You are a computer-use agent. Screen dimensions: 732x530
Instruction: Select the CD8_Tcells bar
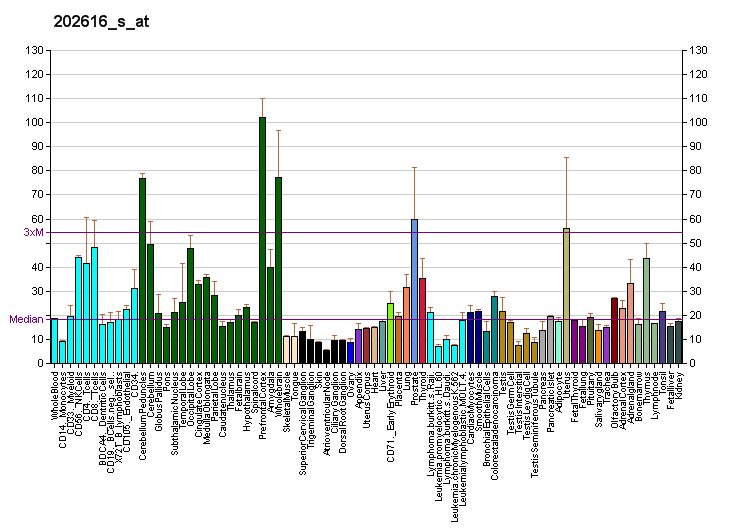[x=94, y=305]
